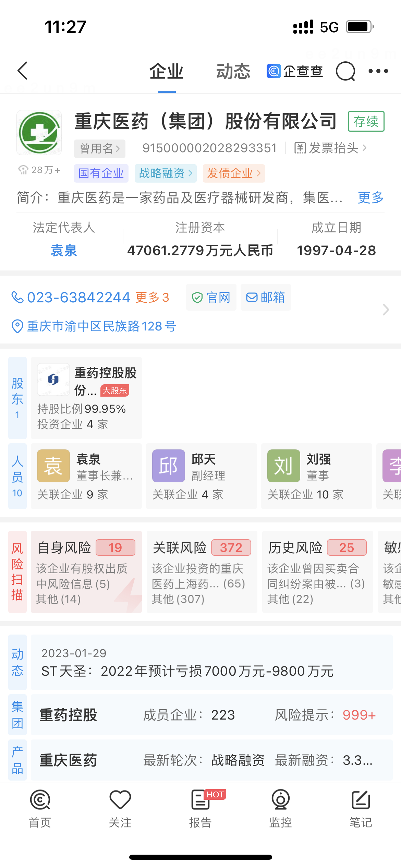Open the 集团 side label

17,715
